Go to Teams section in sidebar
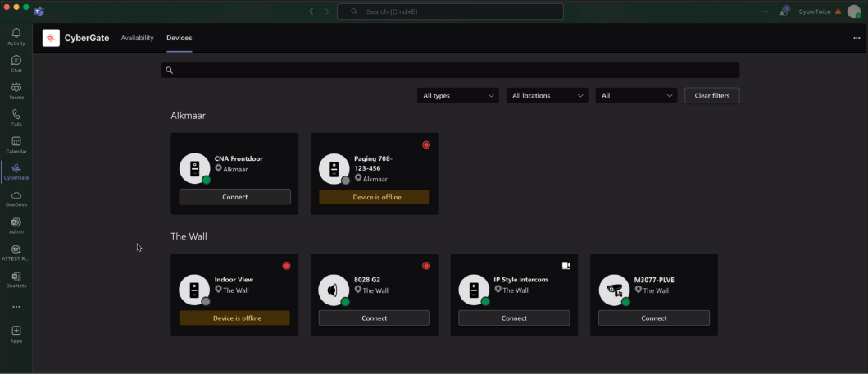The image size is (868, 375). pyautogui.click(x=16, y=91)
